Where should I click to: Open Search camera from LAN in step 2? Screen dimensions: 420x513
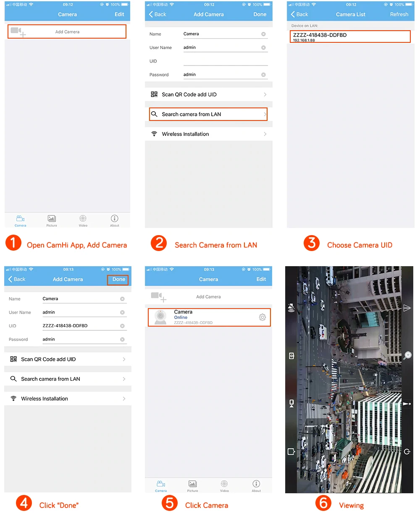tap(209, 114)
